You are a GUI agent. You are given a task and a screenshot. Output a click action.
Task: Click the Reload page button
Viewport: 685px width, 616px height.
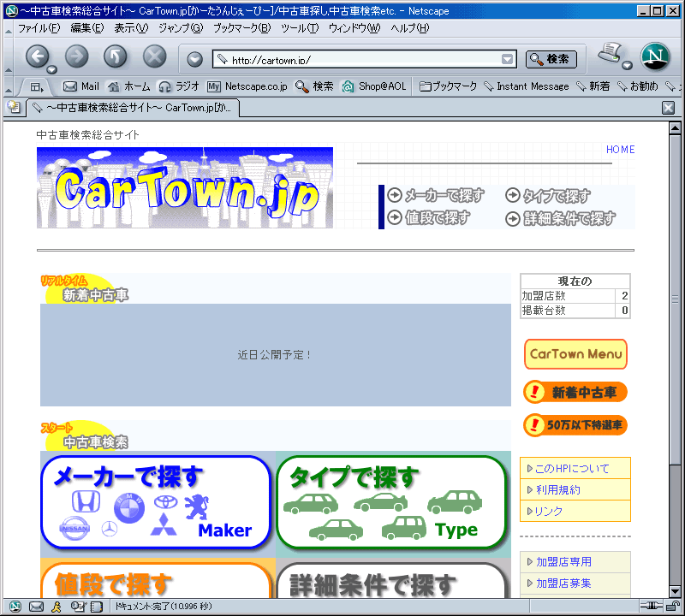point(116,56)
